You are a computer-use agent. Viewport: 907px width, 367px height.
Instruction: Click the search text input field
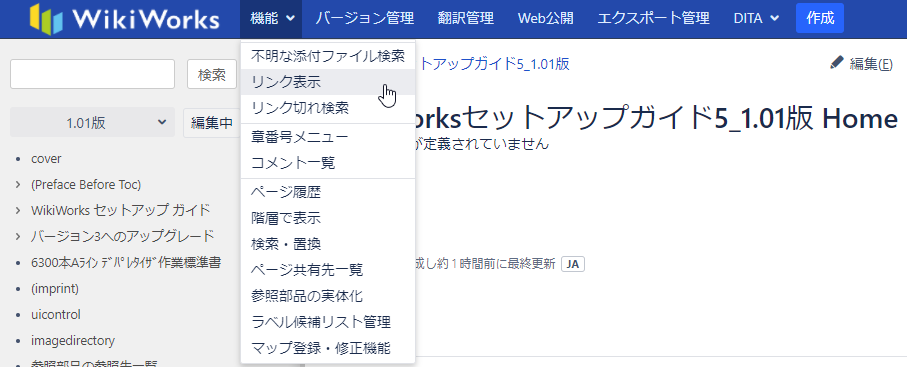[x=93, y=74]
